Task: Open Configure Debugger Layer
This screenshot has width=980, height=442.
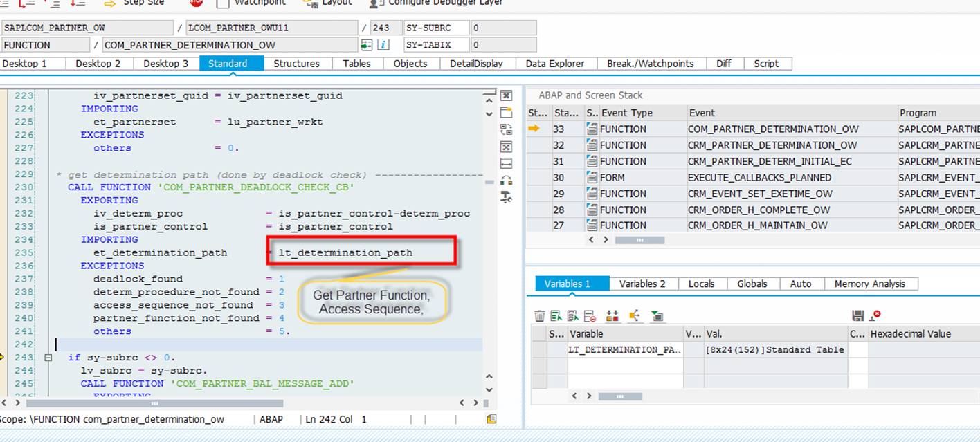Action: coord(436,3)
